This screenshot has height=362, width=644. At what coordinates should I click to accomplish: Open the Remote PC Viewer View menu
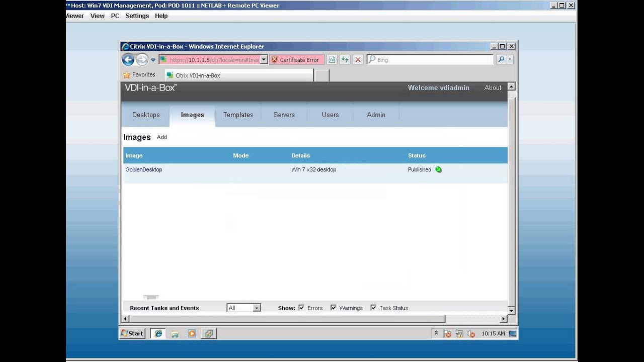pos(98,16)
